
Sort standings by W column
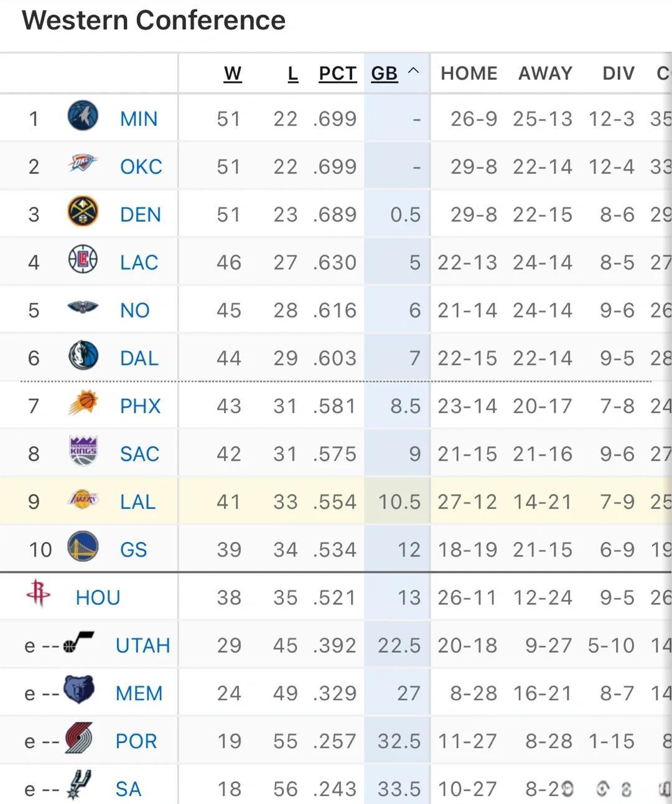click(233, 73)
